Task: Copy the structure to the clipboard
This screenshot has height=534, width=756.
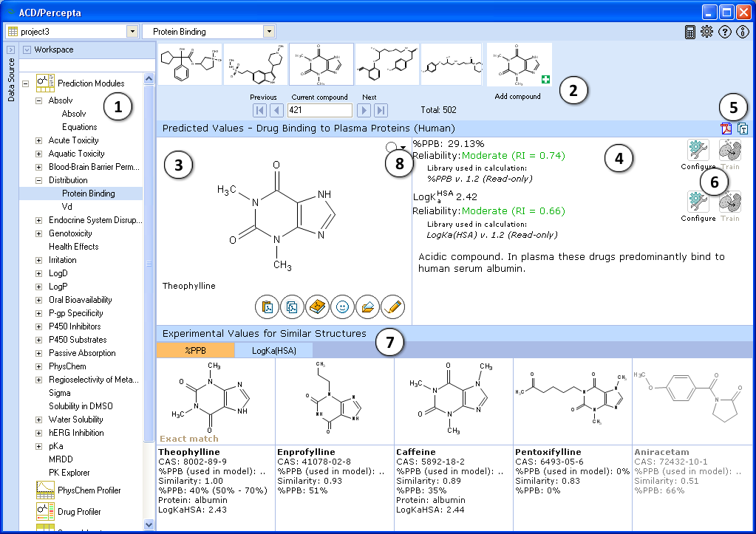Action: (292, 307)
